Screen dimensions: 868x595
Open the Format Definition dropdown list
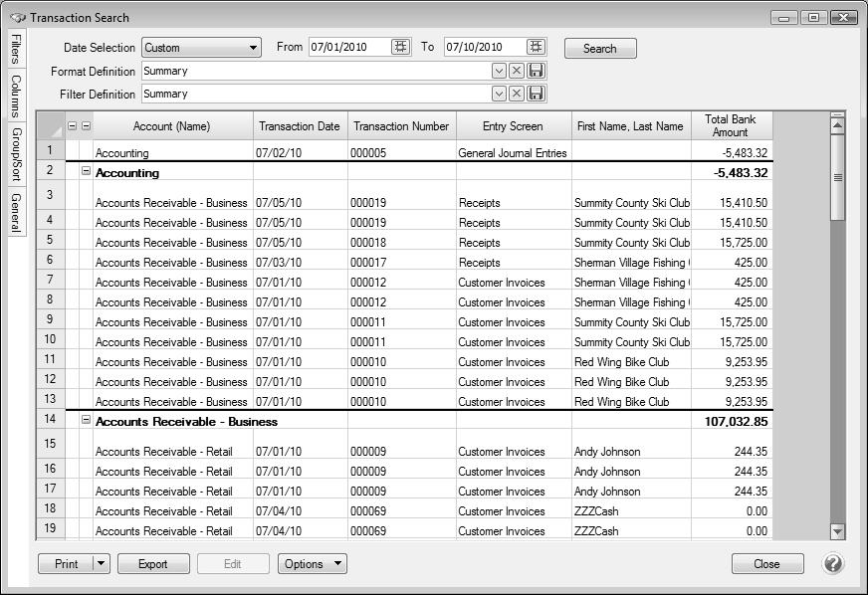[x=500, y=71]
